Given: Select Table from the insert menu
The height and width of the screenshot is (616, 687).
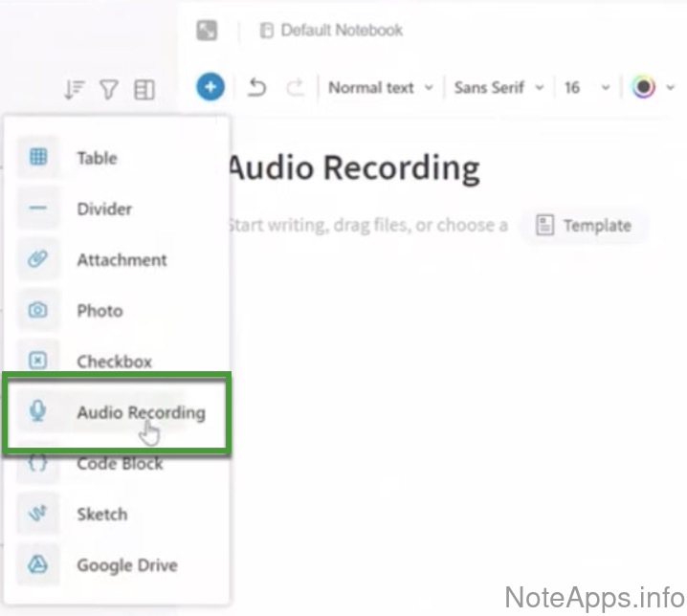Looking at the screenshot, I should [97, 158].
